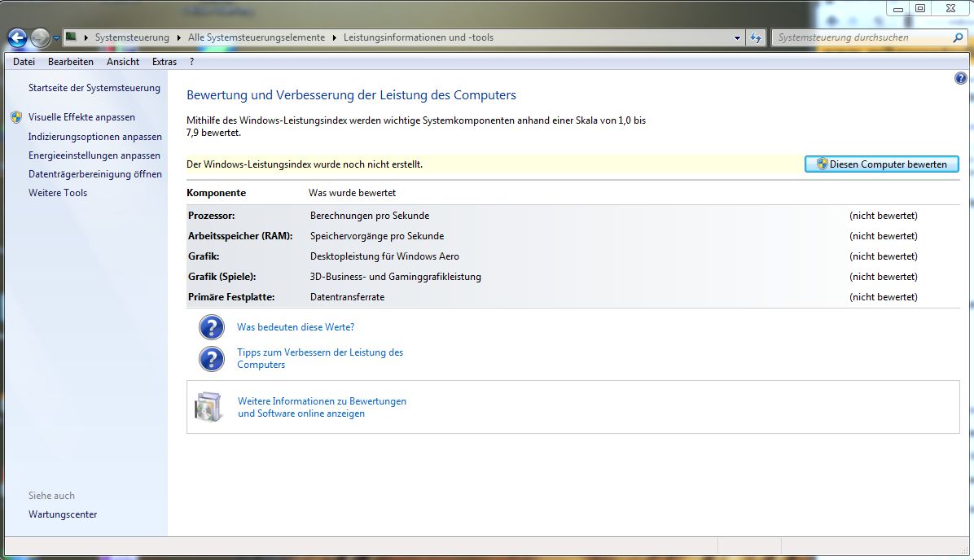Open Wartungscenter under Siehe auch
Viewport: 974px width, 560px height.
63,514
